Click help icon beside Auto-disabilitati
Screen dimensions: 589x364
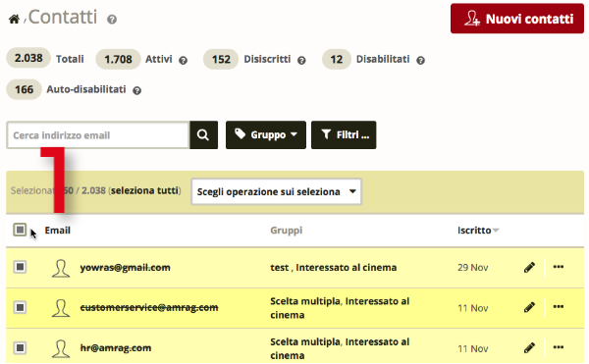(x=137, y=90)
